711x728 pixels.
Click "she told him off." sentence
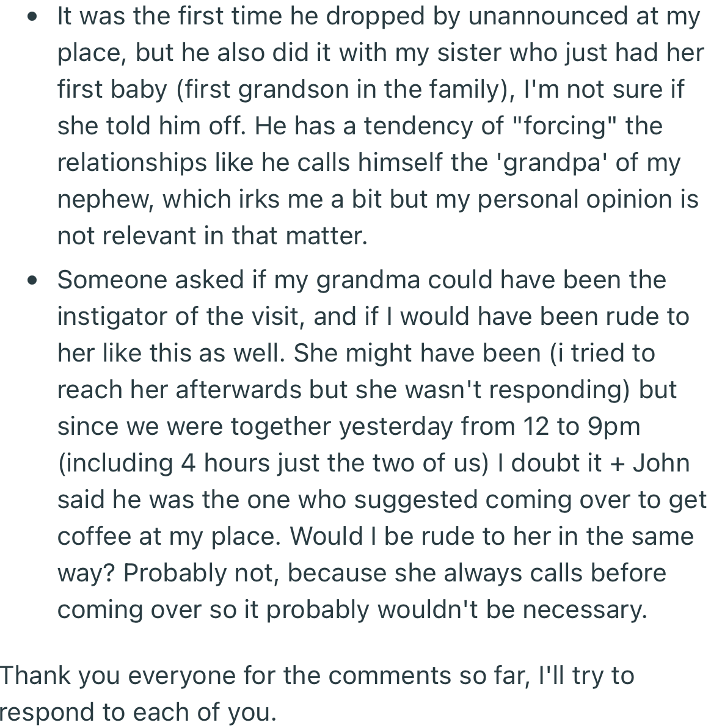click(x=152, y=126)
